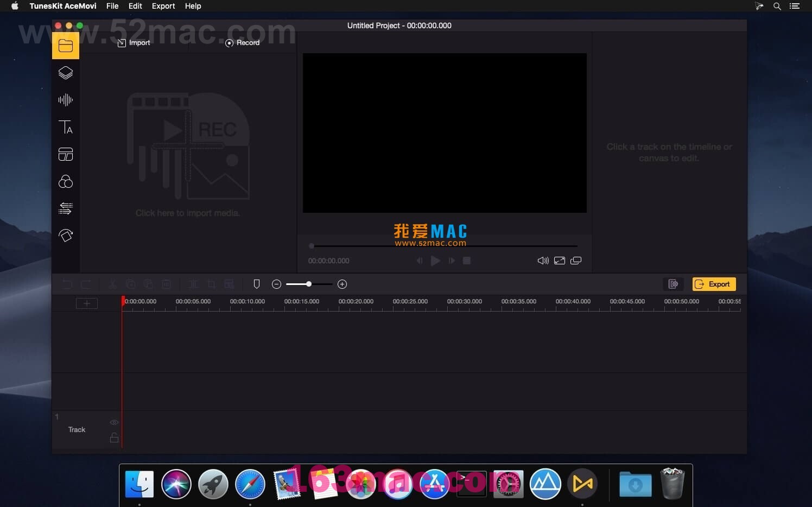Open the Animations panel
The height and width of the screenshot is (507, 812).
coord(66,236)
